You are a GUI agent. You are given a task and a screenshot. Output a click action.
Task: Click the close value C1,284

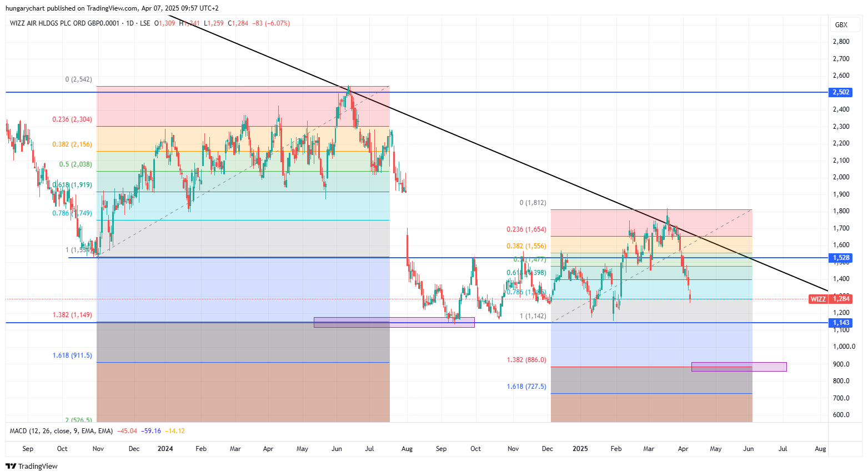pos(238,23)
